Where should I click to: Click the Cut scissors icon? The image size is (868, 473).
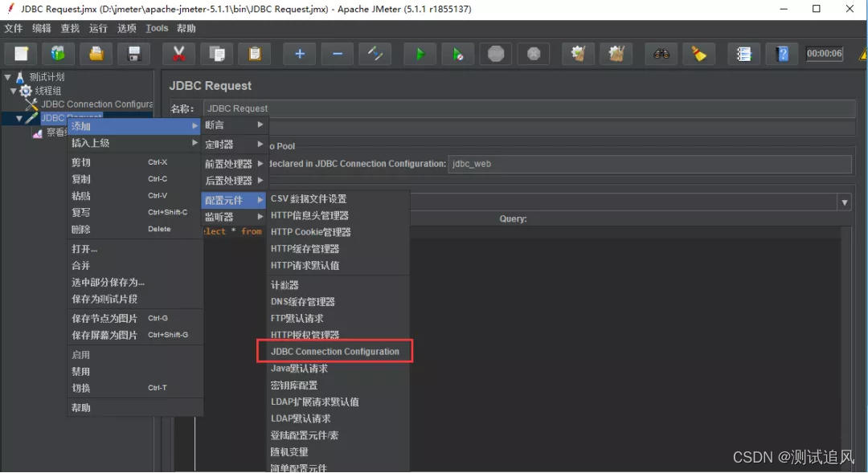click(178, 54)
